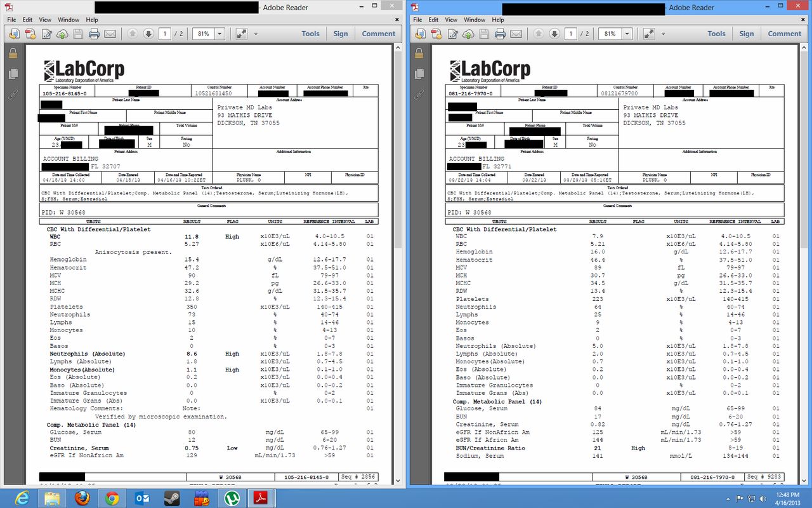Image resolution: width=812 pixels, height=508 pixels.
Task: Open the Comment pane in right window
Action: 784,34
